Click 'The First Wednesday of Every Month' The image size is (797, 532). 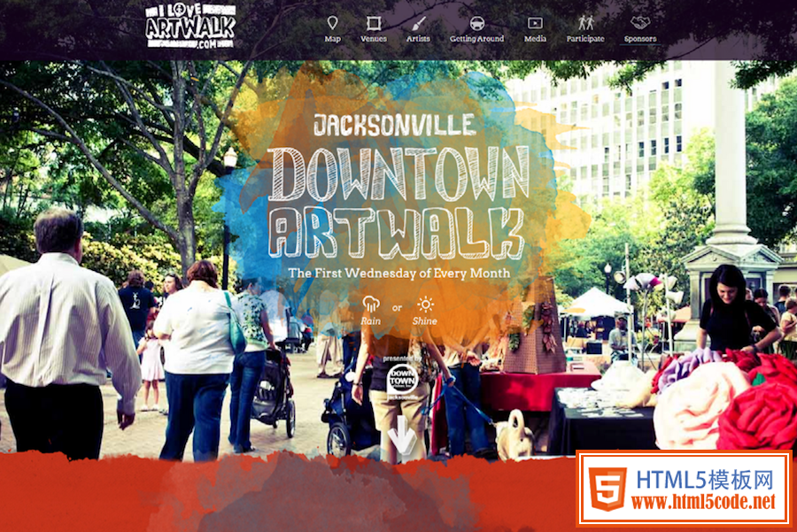click(399, 274)
